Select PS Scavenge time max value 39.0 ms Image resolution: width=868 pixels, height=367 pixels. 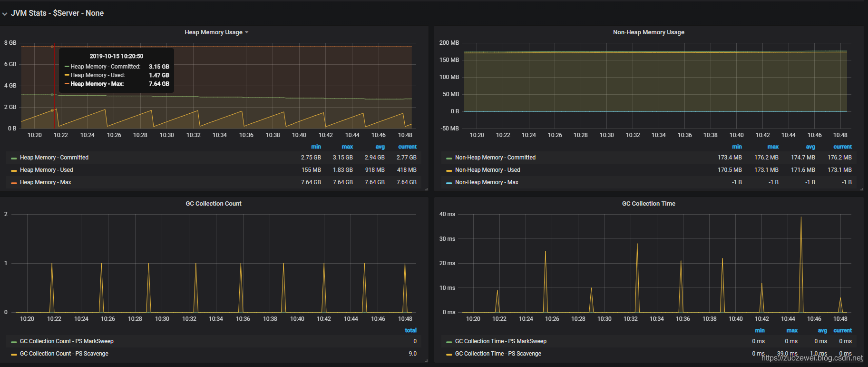coord(787,354)
